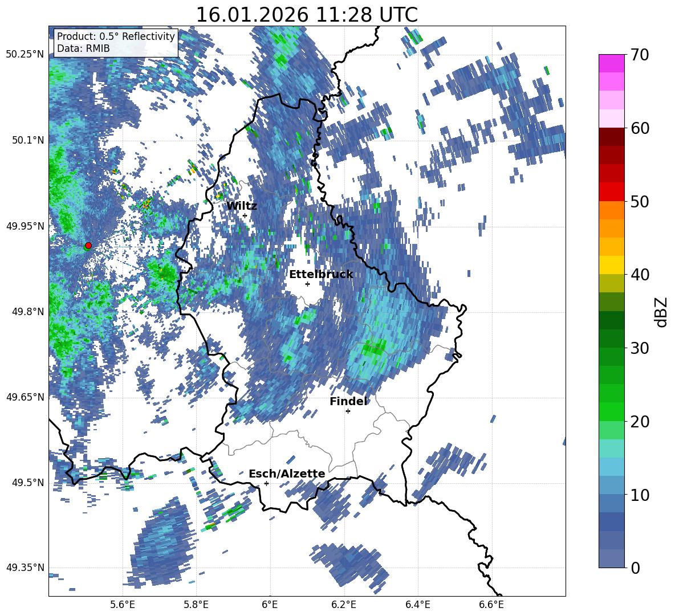Click the colorbar tick value 30
The image size is (675, 616).
[x=640, y=348]
